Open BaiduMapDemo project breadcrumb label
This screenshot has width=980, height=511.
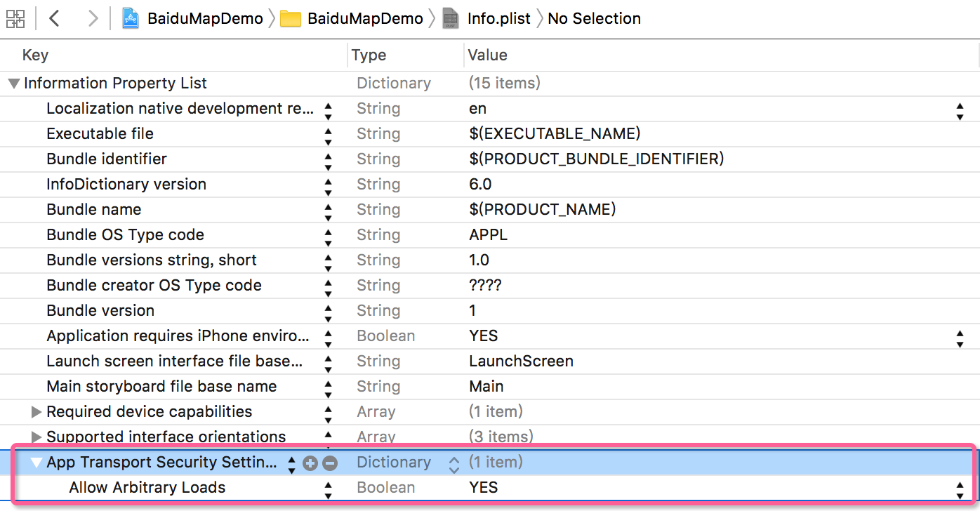(x=205, y=19)
